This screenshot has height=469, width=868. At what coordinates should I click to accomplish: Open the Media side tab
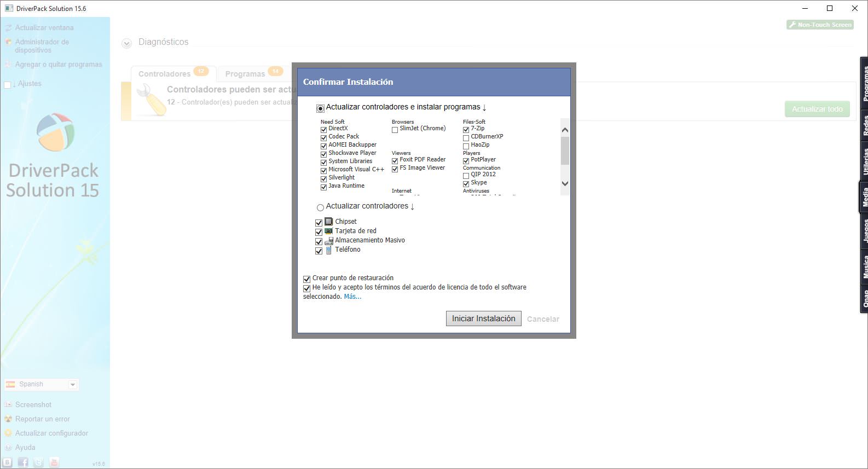pos(864,196)
